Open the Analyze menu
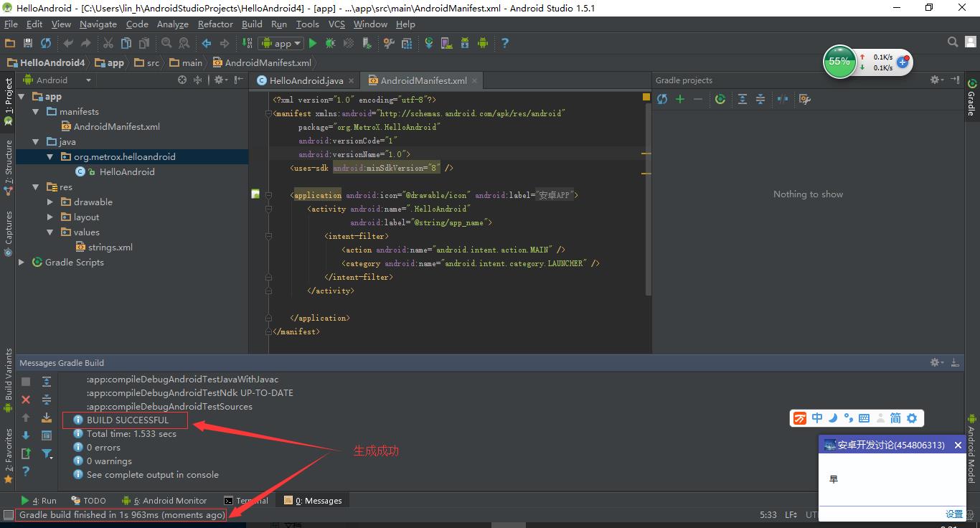Screen dimensions: 980x528 point(172,24)
